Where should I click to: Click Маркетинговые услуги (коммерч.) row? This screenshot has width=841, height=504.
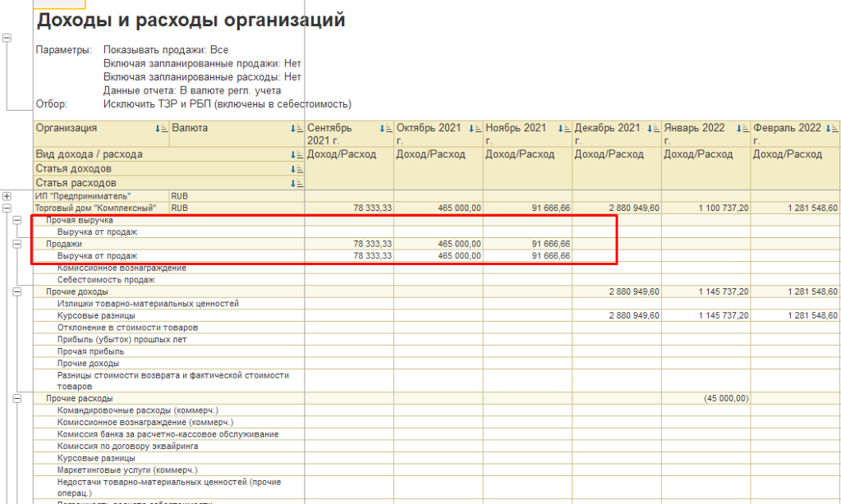(x=127, y=470)
